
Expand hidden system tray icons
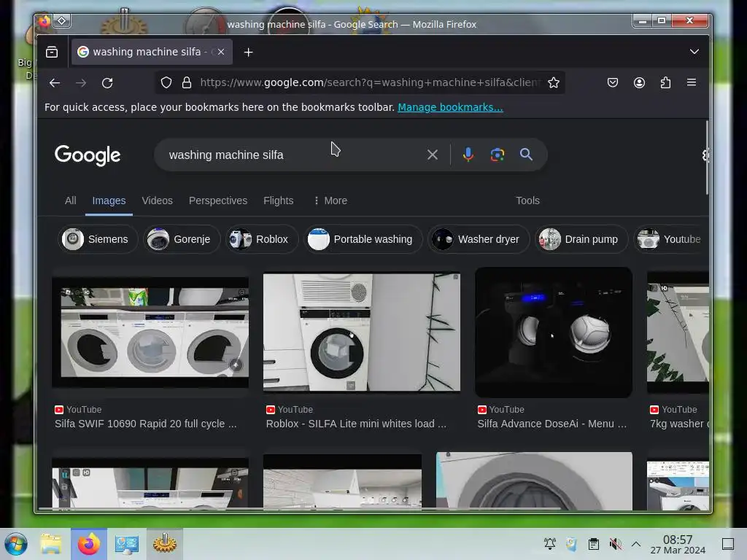(636, 544)
